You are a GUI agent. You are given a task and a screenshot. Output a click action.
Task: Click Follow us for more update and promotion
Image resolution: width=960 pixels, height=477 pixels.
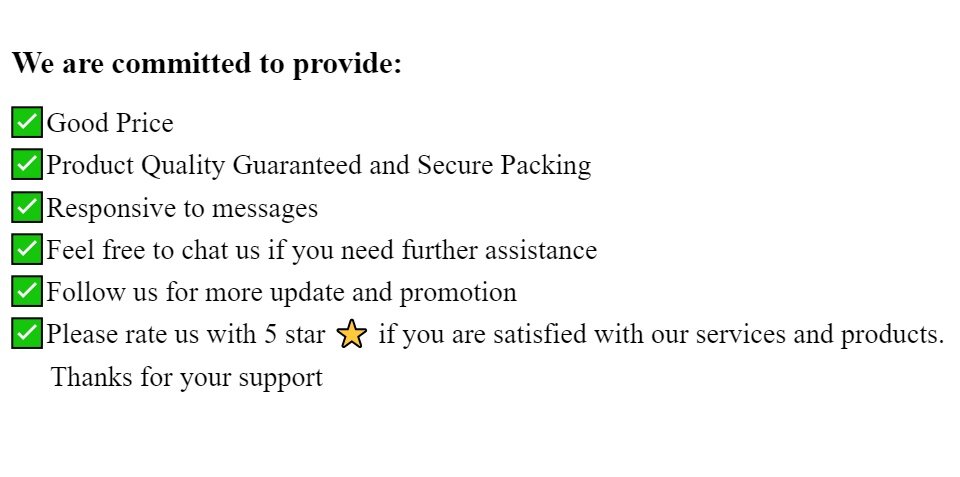pyautogui.click(x=282, y=292)
